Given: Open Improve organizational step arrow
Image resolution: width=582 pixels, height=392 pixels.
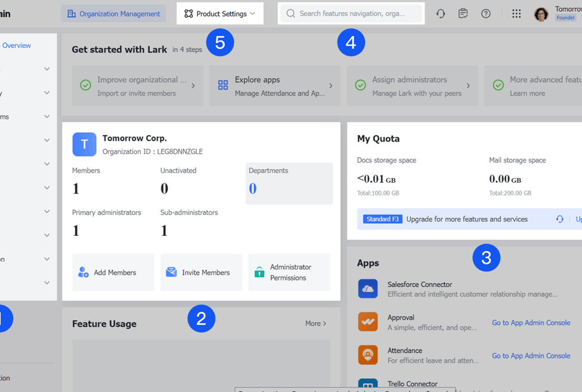Looking at the screenshot, I should coord(193,85).
